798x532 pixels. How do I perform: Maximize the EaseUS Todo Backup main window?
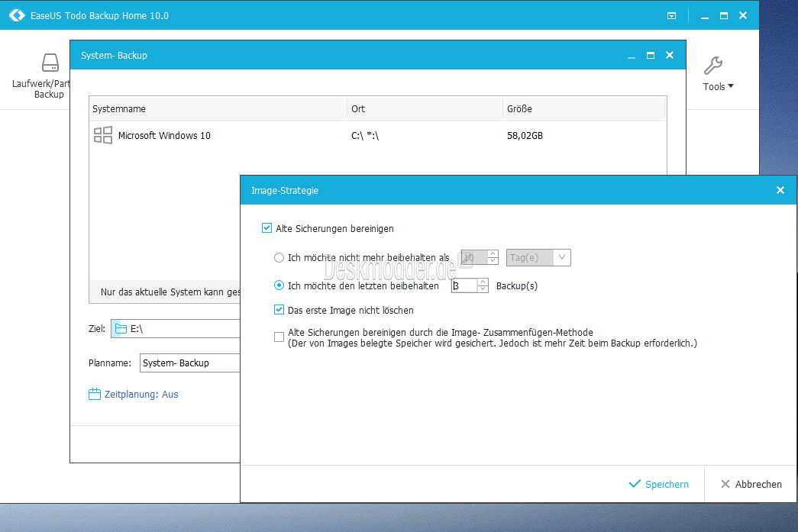pyautogui.click(x=724, y=16)
